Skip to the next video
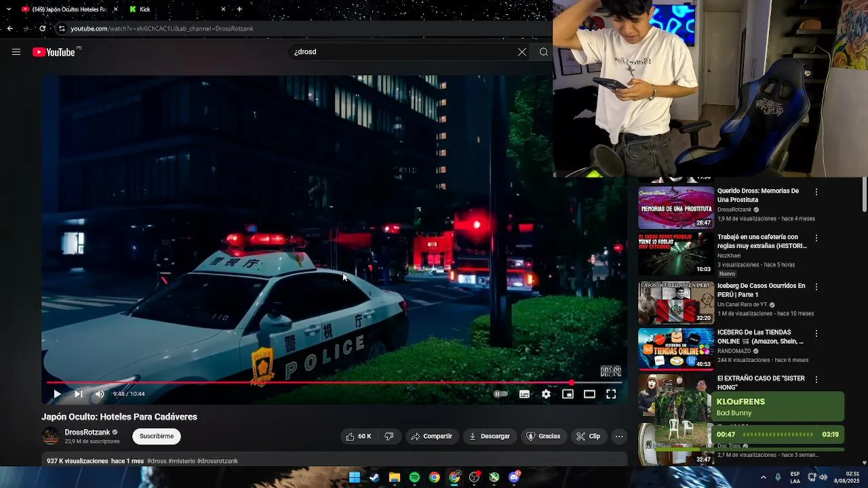 (x=79, y=394)
